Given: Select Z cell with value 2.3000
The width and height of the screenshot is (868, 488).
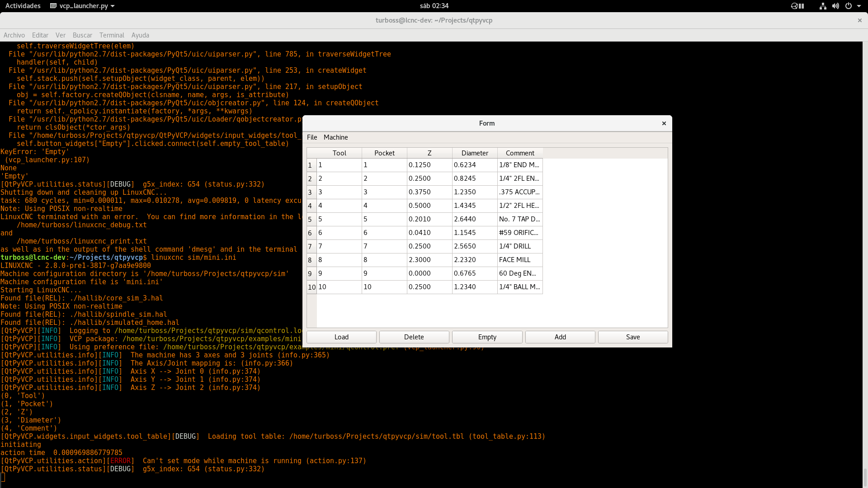Looking at the screenshot, I should pyautogui.click(x=429, y=260).
